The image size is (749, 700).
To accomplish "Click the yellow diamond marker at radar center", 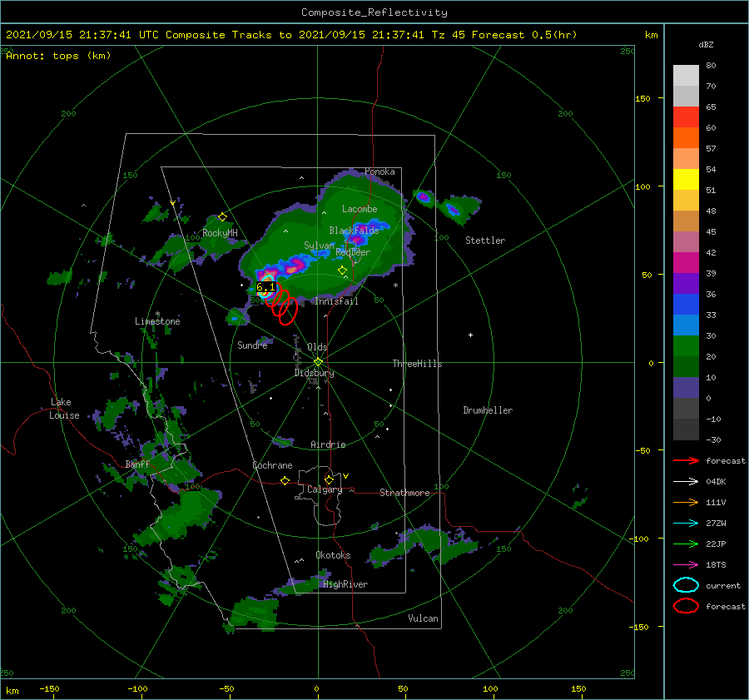I will [x=318, y=362].
